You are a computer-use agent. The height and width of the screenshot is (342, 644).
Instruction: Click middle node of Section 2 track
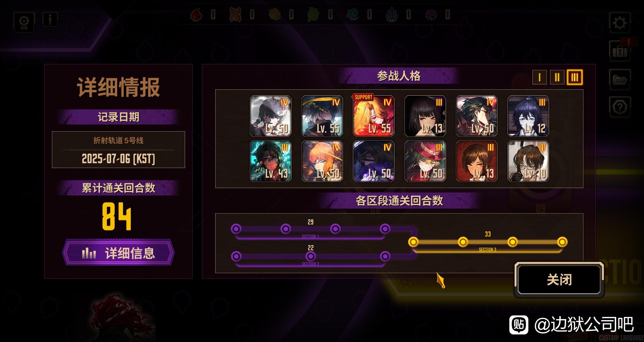pos(311,256)
